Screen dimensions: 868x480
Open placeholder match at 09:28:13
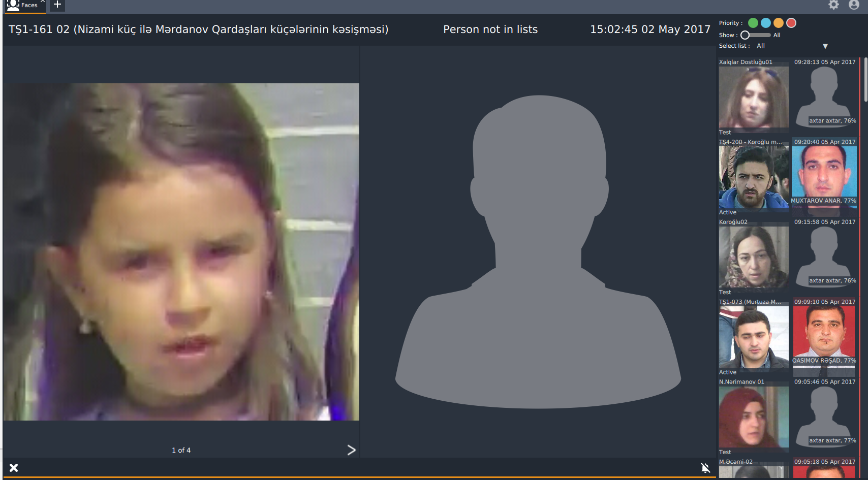pyautogui.click(x=824, y=97)
